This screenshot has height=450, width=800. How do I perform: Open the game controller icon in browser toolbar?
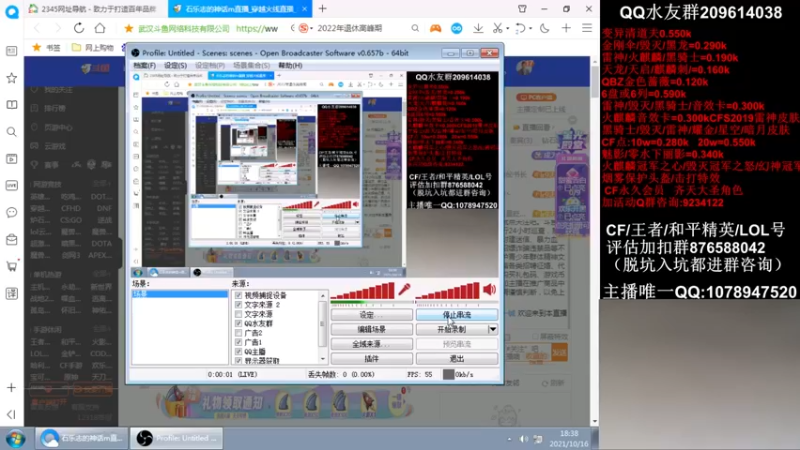(435, 29)
